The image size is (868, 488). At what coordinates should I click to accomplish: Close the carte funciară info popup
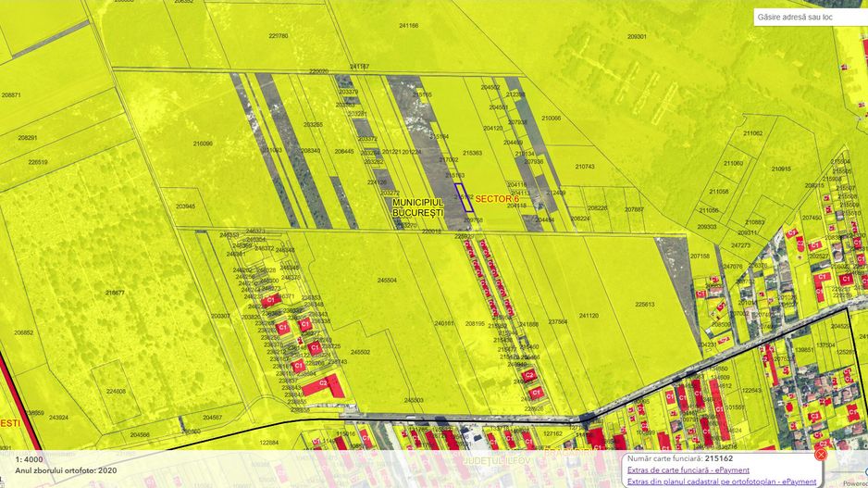[821, 455]
